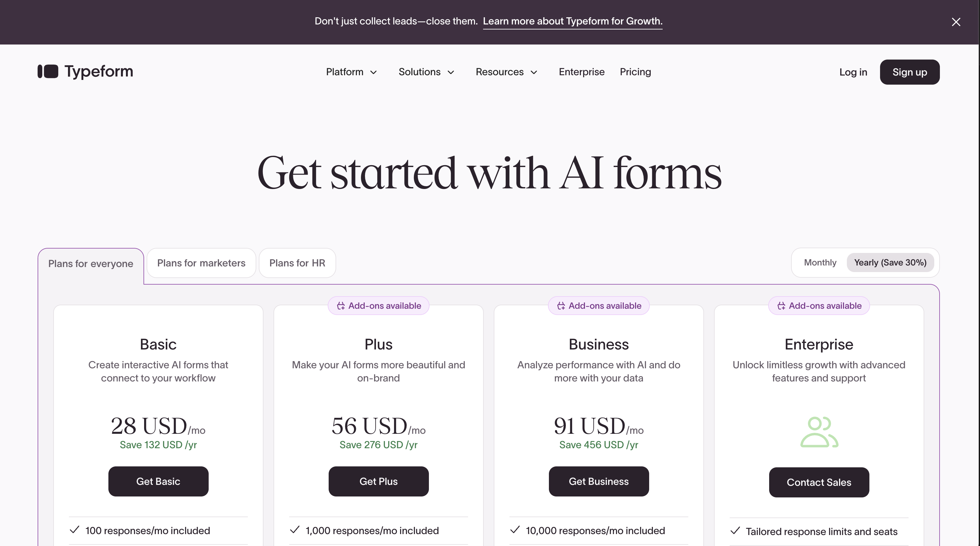Click the Log in link

(x=853, y=72)
